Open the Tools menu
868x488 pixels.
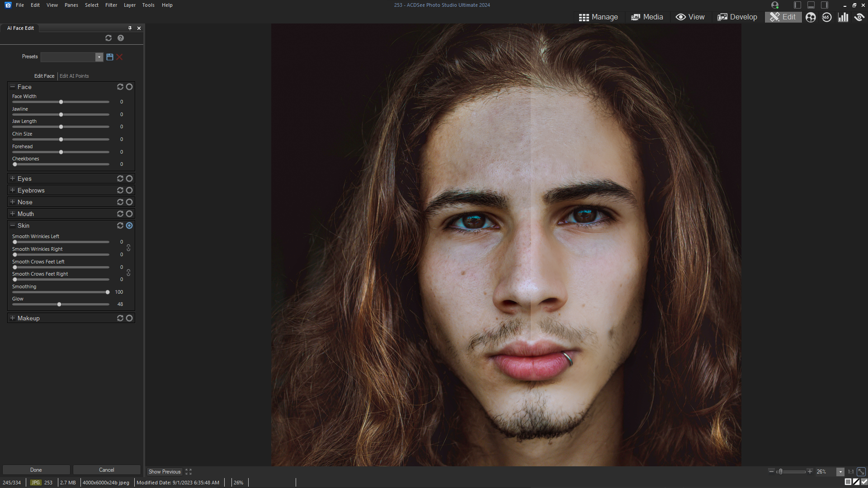148,5
